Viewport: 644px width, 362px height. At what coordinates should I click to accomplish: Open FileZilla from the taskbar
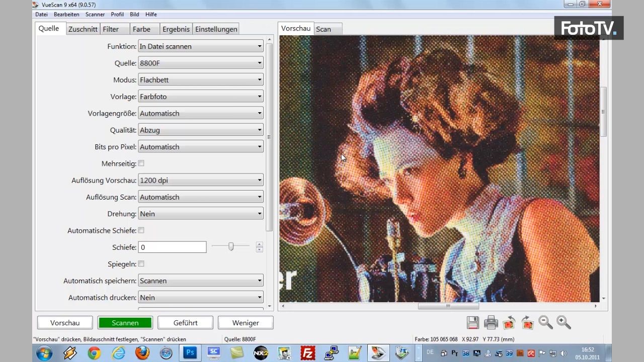click(x=307, y=353)
